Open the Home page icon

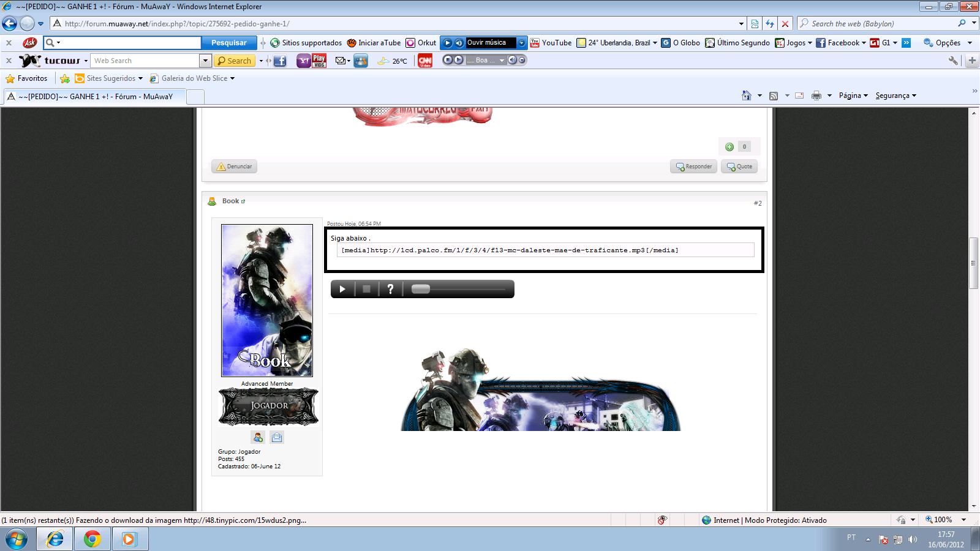pyautogui.click(x=746, y=96)
